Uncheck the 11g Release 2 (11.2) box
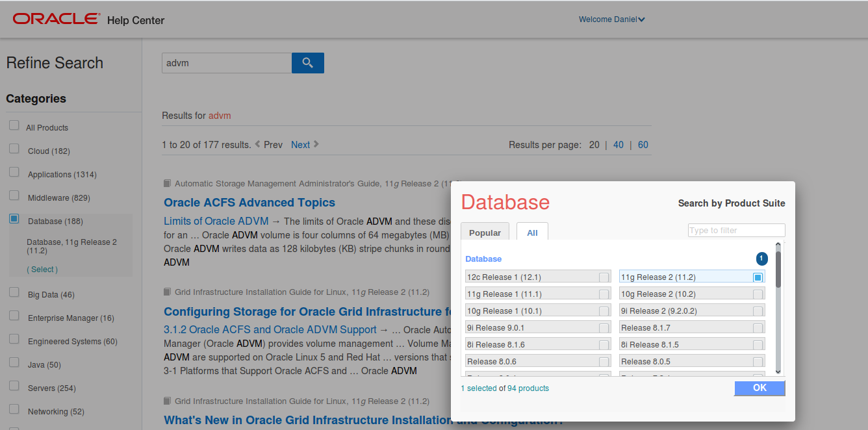The height and width of the screenshot is (430, 868). tap(758, 277)
